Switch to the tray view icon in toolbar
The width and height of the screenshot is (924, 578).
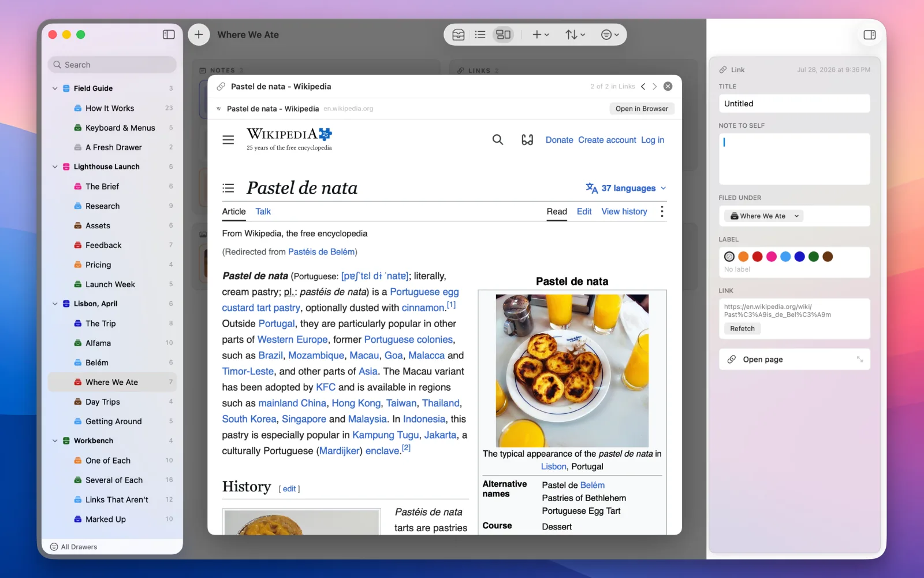[x=459, y=35]
